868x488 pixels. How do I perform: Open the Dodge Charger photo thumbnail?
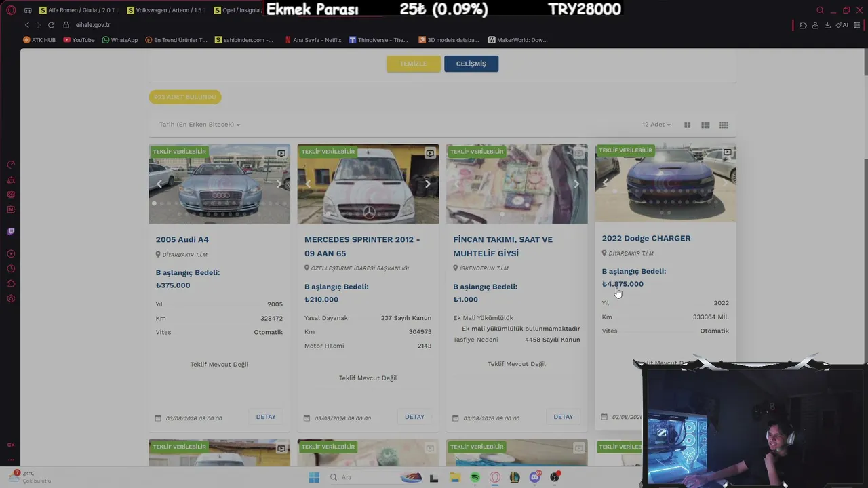pyautogui.click(x=665, y=183)
